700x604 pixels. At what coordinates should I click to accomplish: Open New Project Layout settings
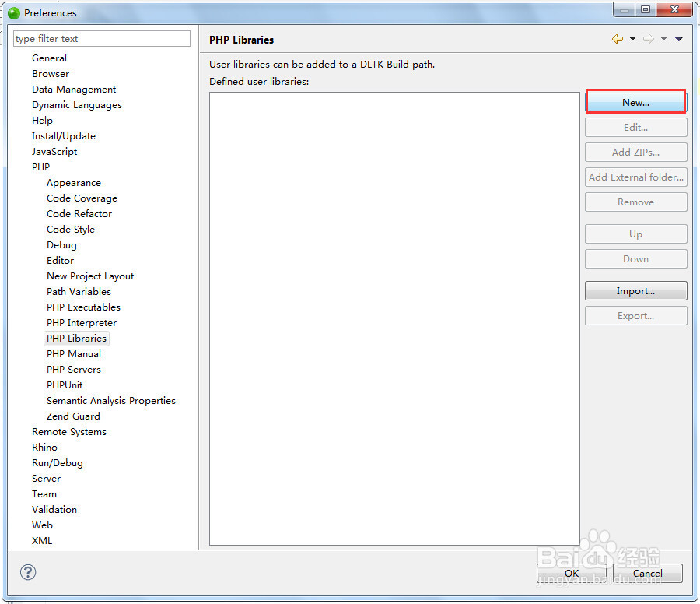[90, 276]
